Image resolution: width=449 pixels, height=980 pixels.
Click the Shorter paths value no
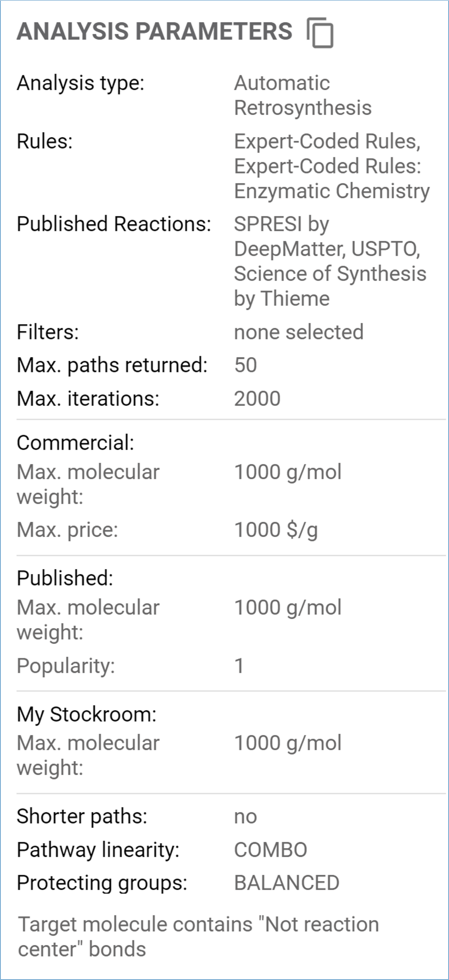(x=245, y=816)
